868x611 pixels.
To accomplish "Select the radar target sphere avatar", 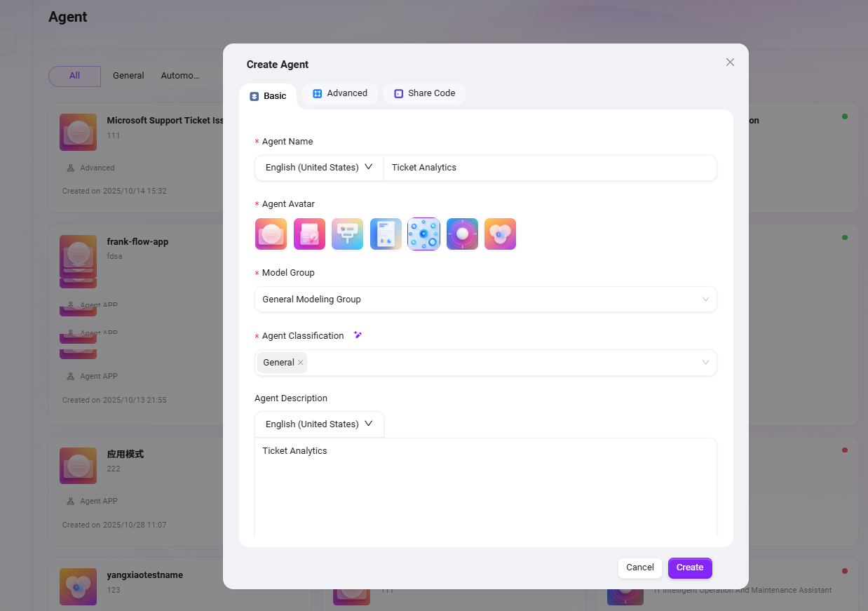I will pos(462,234).
